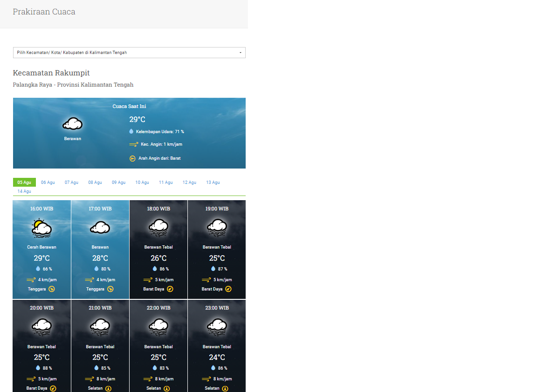Screen dimensions: 537x392
Task: Click the 28°C temperature at 17:00
Action: tap(100, 258)
